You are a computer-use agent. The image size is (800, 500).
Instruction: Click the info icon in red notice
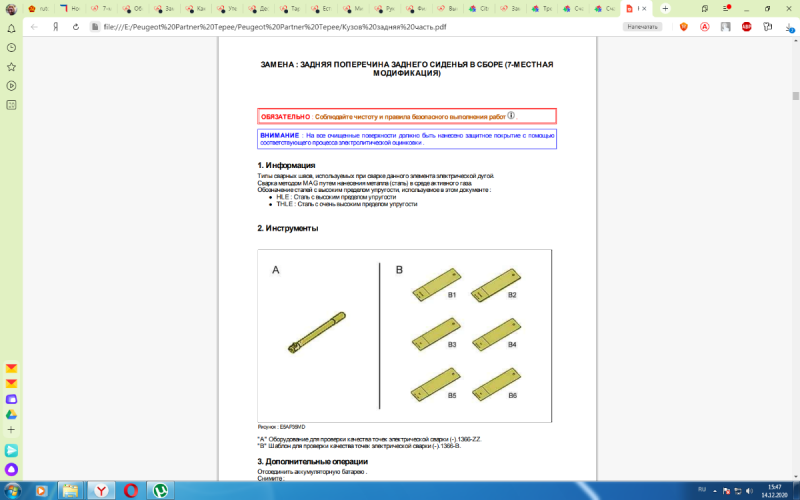click(x=511, y=116)
